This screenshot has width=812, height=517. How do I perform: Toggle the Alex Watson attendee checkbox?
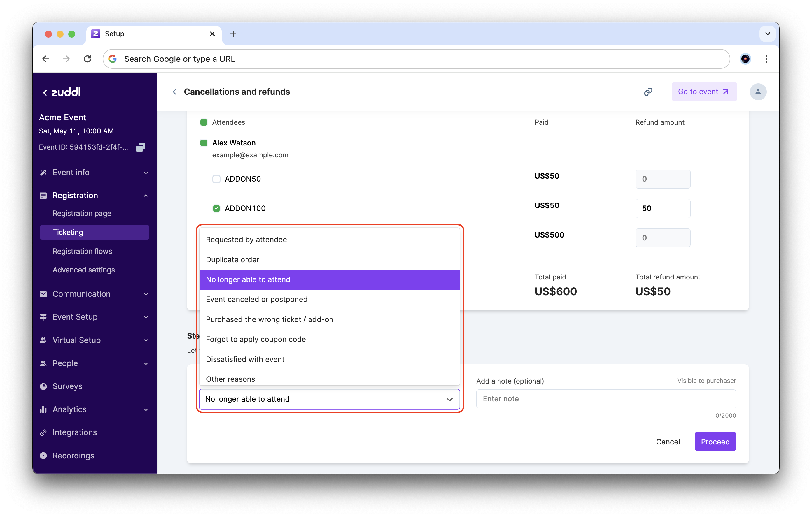203,143
